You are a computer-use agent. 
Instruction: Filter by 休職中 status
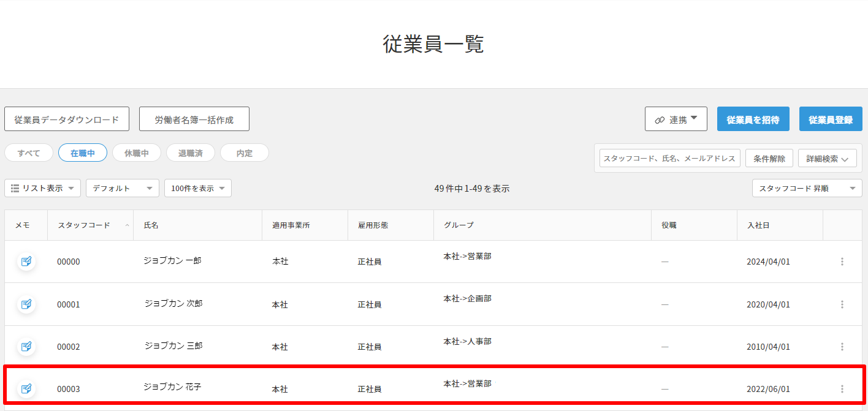(x=137, y=153)
